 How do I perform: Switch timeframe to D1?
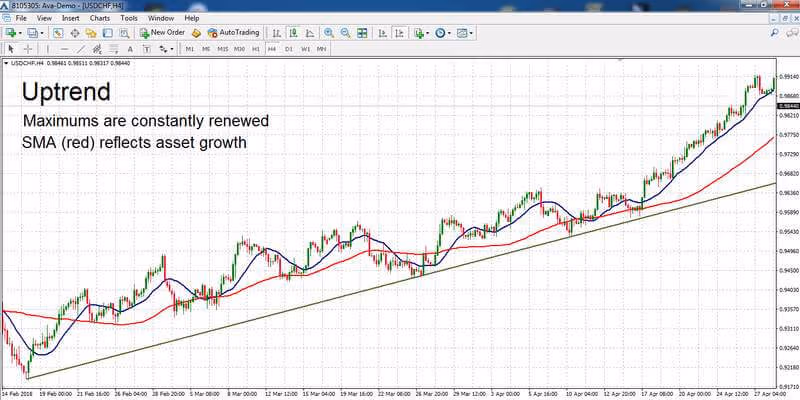(x=289, y=49)
